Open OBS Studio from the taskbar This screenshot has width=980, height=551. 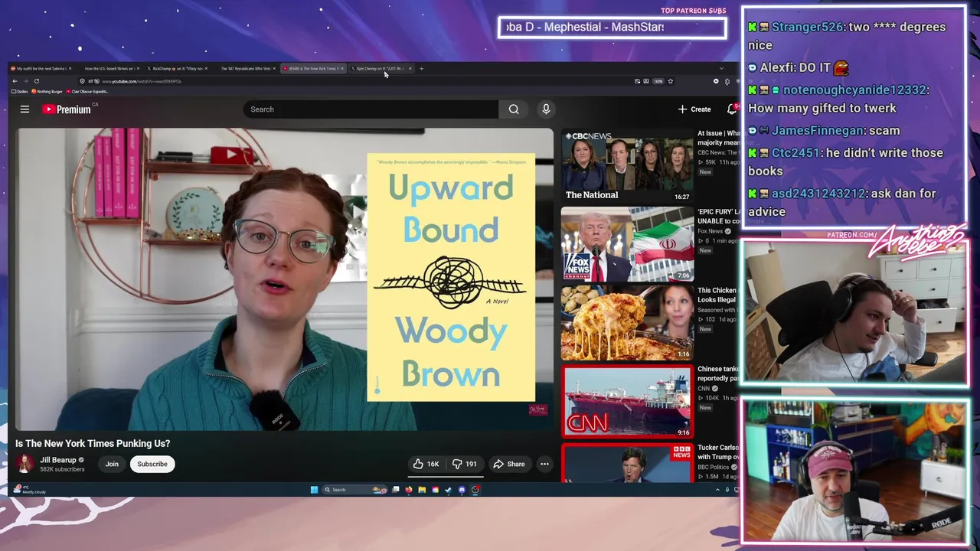(475, 490)
